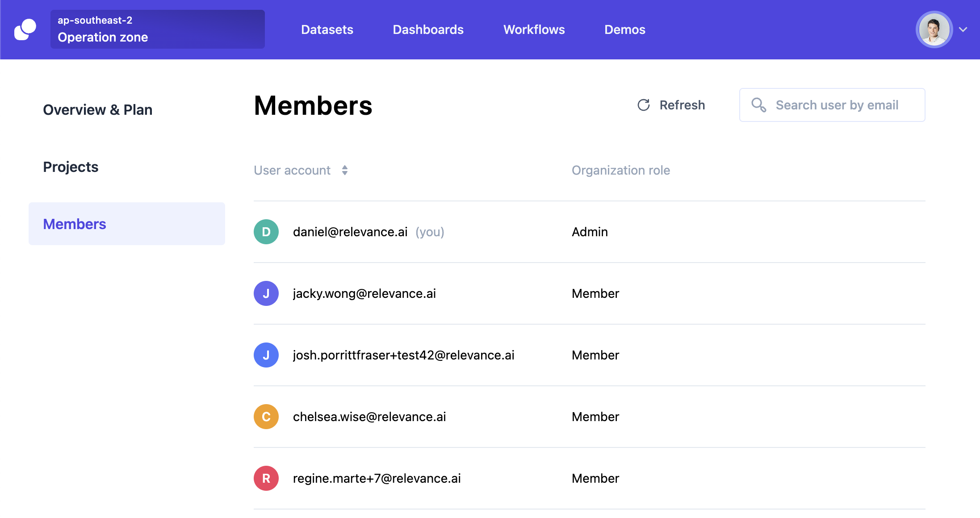This screenshot has width=980, height=518.
Task: Click josh.porrittfraser's blue J avatar
Action: point(266,355)
